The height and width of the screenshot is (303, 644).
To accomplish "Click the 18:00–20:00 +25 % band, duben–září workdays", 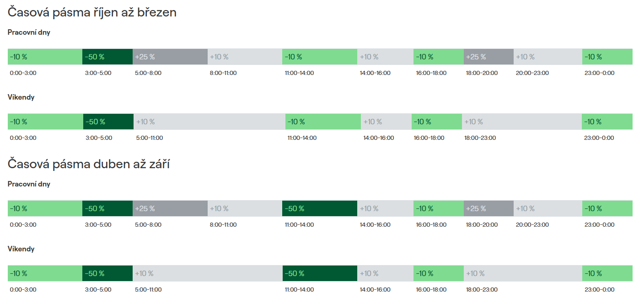I will (488, 208).
